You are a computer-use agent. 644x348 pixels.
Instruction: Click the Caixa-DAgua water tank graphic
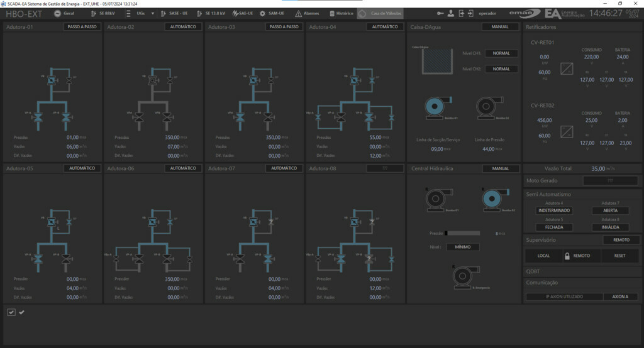(433, 61)
